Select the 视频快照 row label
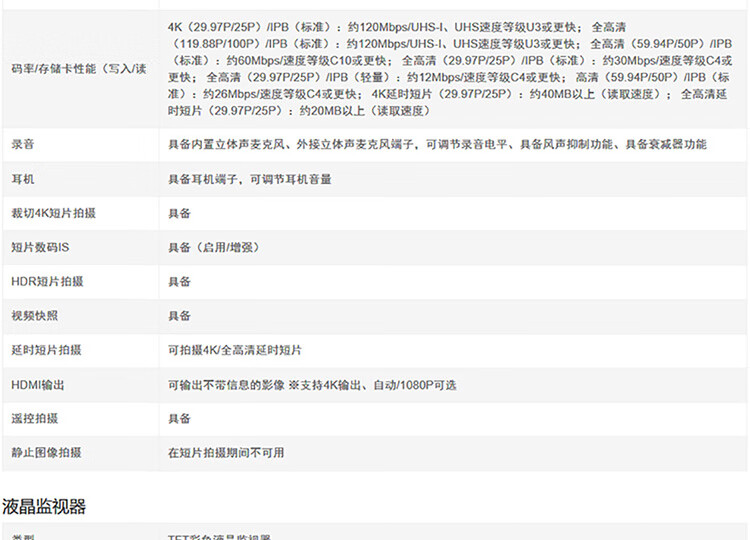This screenshot has width=750, height=540. tap(35, 316)
